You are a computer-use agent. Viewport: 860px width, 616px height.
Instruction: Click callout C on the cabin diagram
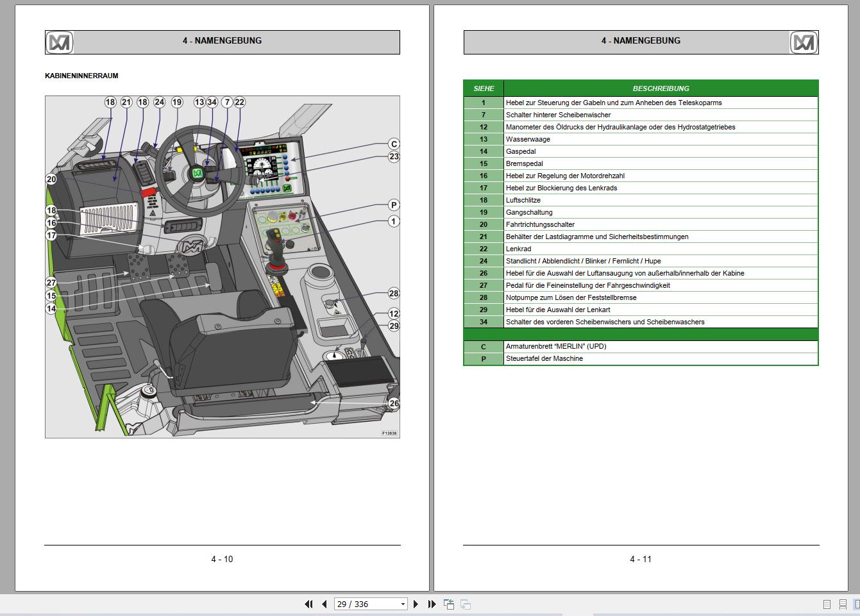(394, 144)
